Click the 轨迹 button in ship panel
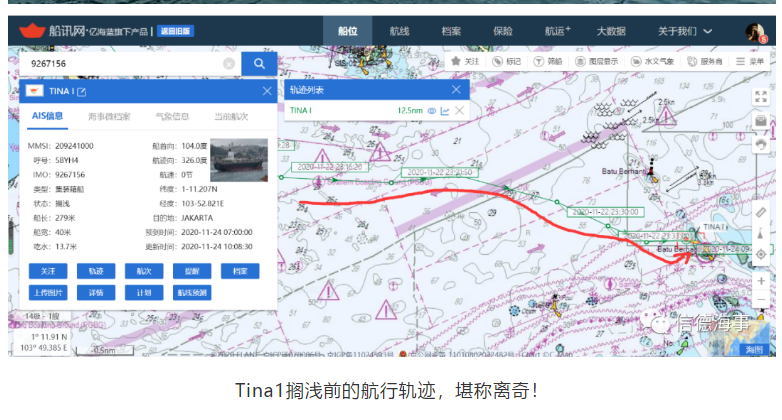Image resolution: width=782 pixels, height=420 pixels. click(96, 271)
